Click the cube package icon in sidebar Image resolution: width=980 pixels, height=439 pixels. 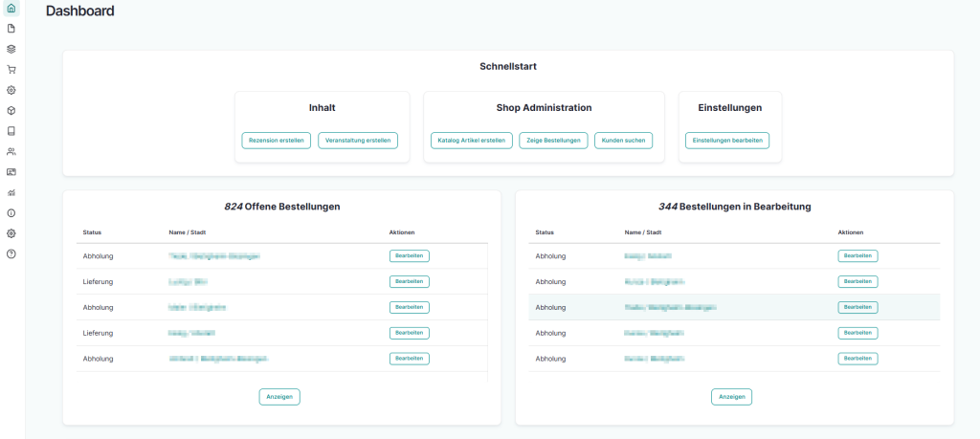(x=11, y=111)
